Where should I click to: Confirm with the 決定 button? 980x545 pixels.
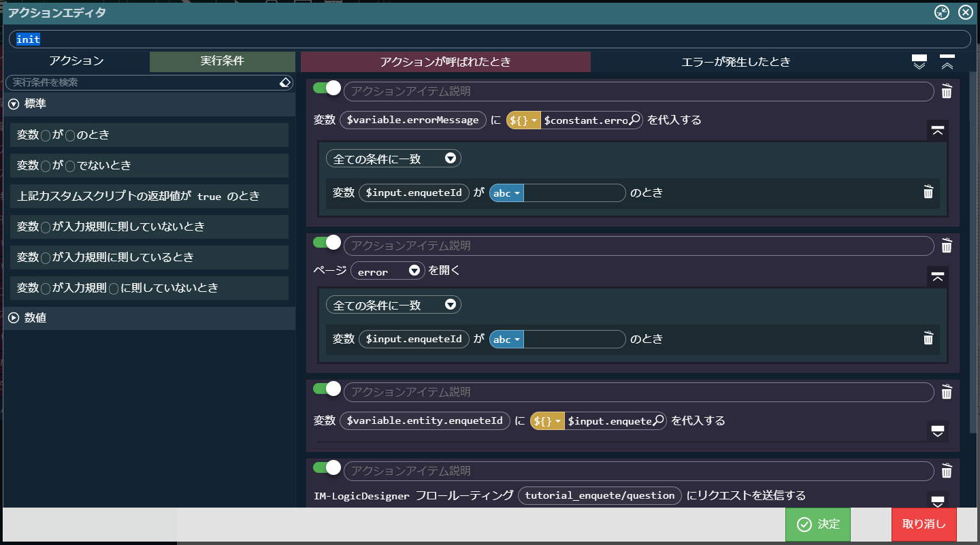(x=817, y=524)
